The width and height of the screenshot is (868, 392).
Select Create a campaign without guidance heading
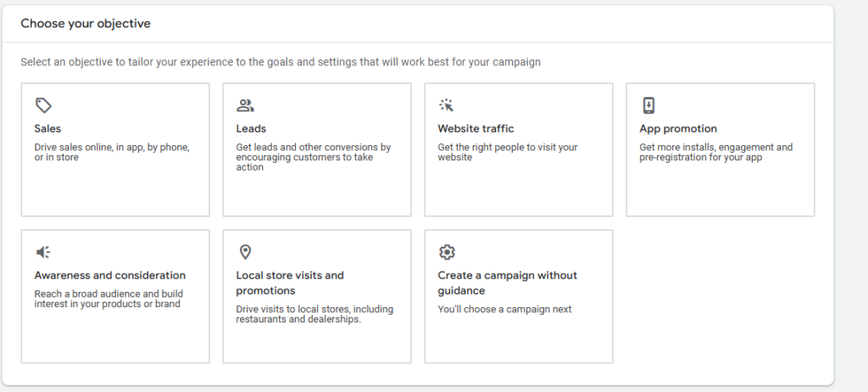coord(508,283)
